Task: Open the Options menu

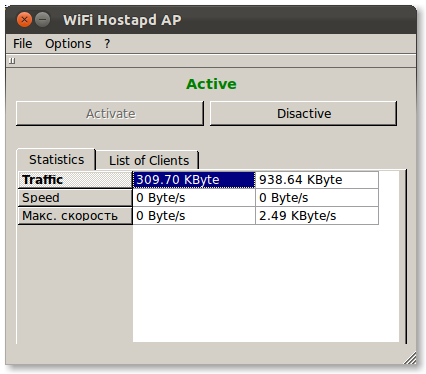Action: (x=68, y=44)
